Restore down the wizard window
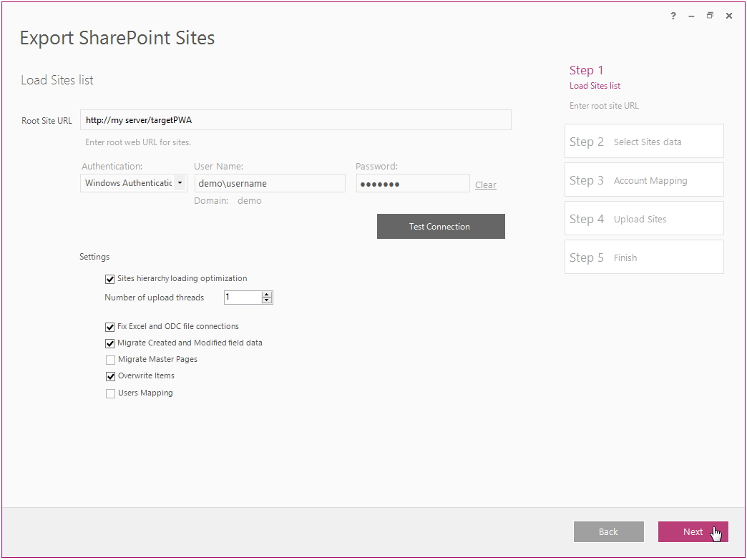747x560 pixels. (x=710, y=16)
